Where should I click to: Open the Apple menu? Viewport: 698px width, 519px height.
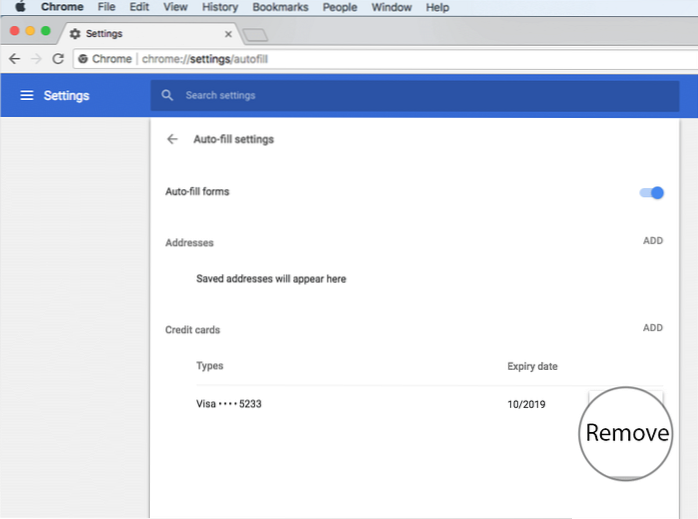point(19,7)
